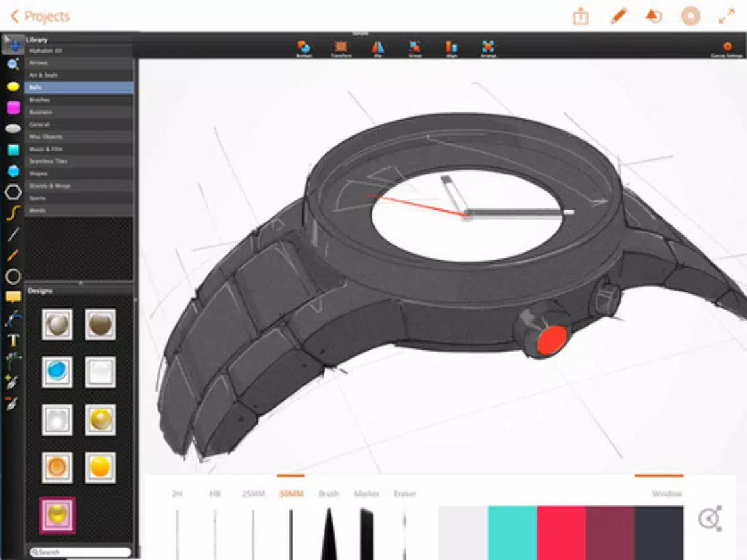Click the Arrange toolbar icon
The height and width of the screenshot is (560, 747).
488,48
